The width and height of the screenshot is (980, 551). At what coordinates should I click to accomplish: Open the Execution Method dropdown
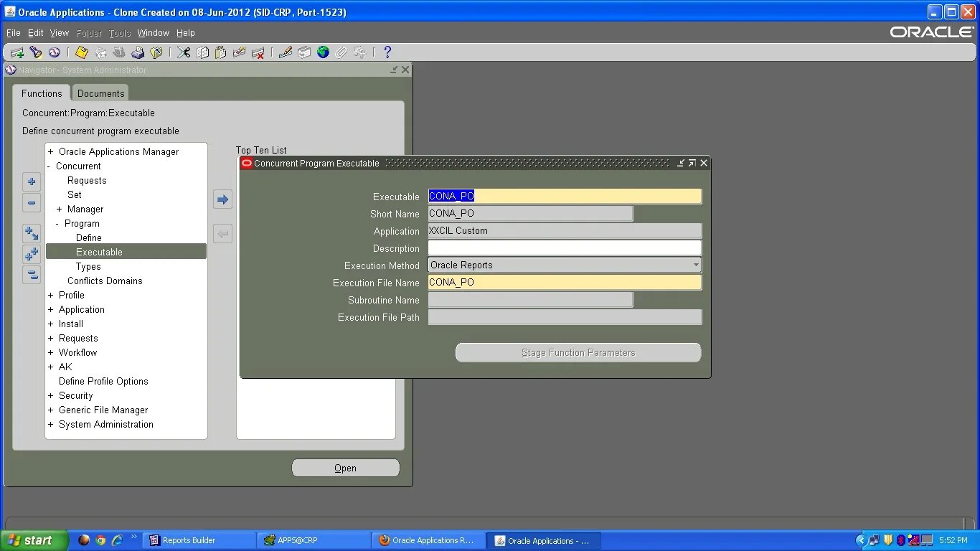696,265
